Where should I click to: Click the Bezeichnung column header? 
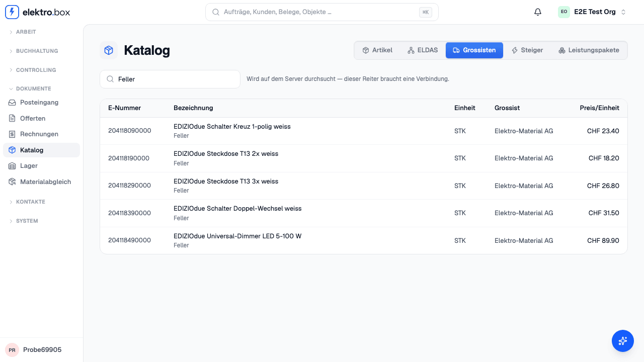tap(193, 108)
